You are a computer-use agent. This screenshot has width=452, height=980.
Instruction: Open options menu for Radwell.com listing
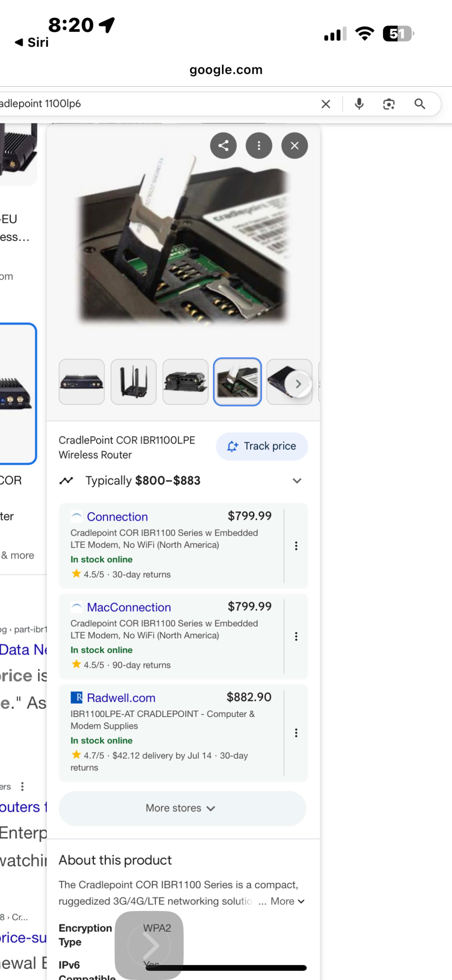point(296,733)
